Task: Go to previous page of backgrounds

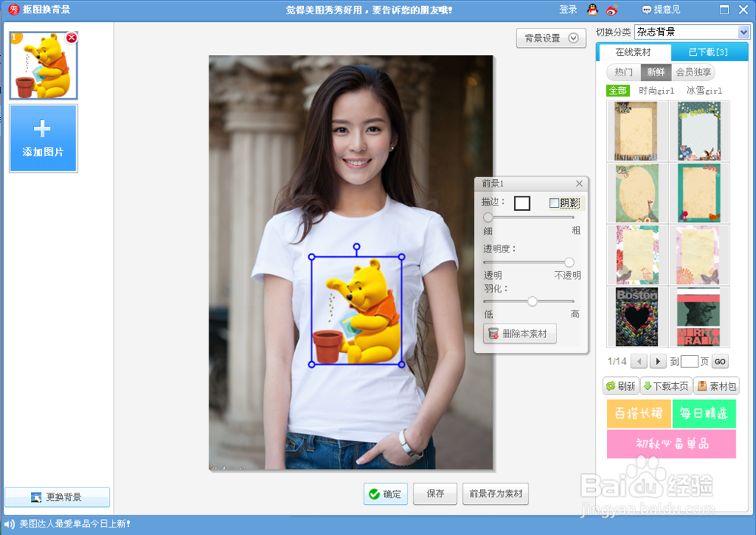Action: coord(640,361)
